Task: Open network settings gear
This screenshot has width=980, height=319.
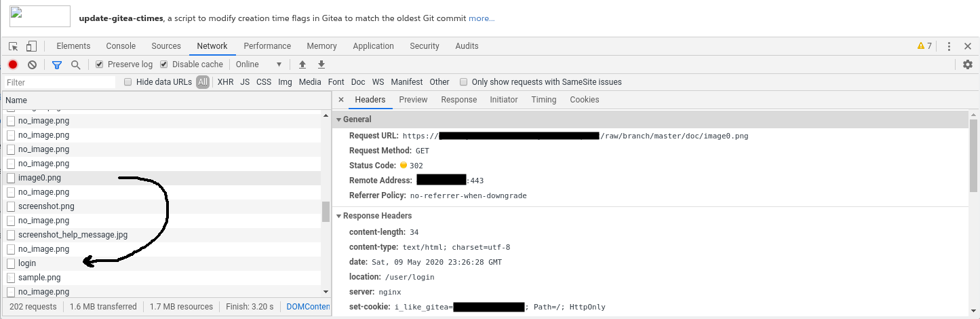Action: tap(968, 64)
